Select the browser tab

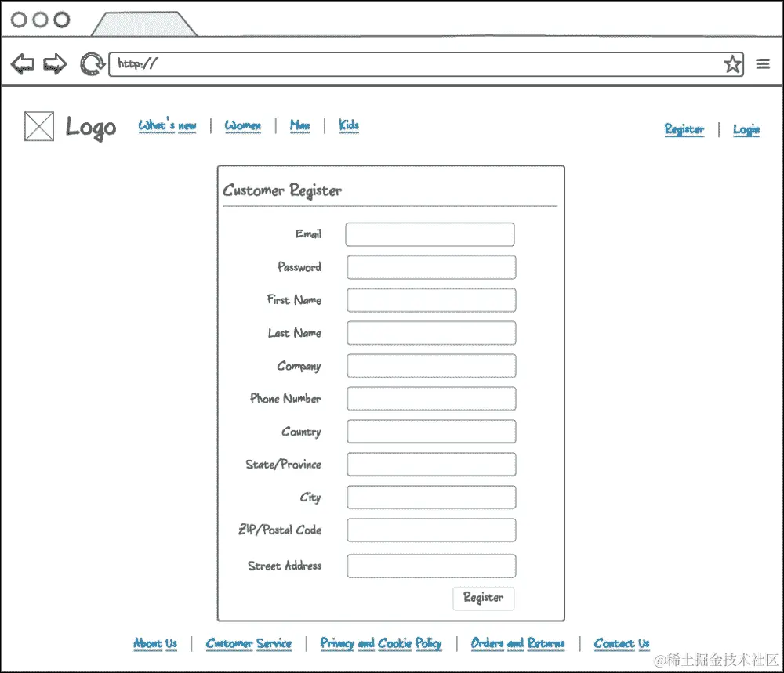[x=144, y=24]
